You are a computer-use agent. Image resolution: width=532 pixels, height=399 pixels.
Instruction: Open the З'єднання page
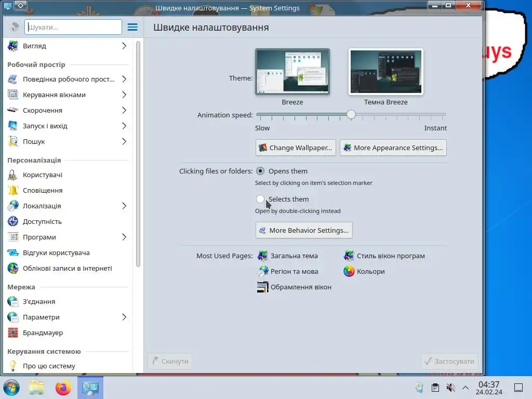pyautogui.click(x=68, y=302)
